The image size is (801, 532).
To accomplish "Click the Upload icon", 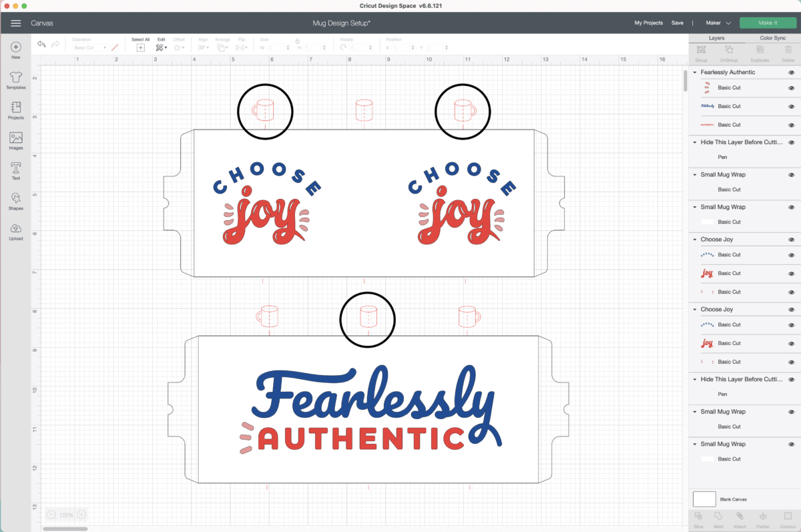I will [x=15, y=230].
